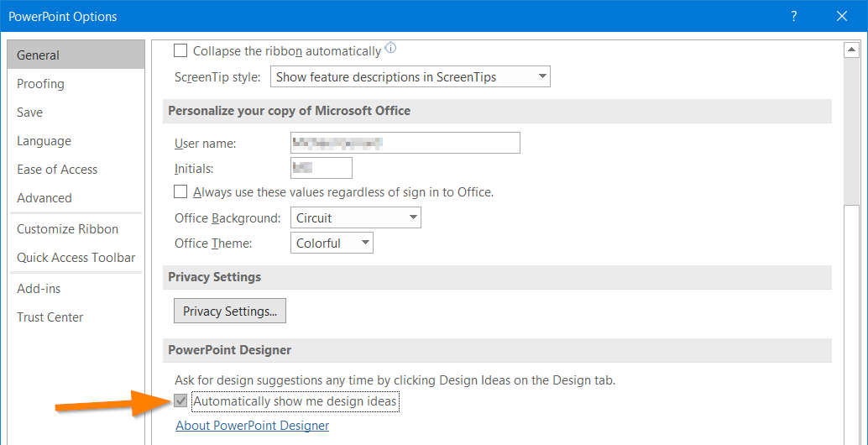Open the About PowerPoint Designer link
This screenshot has width=868, height=445.
(253, 426)
